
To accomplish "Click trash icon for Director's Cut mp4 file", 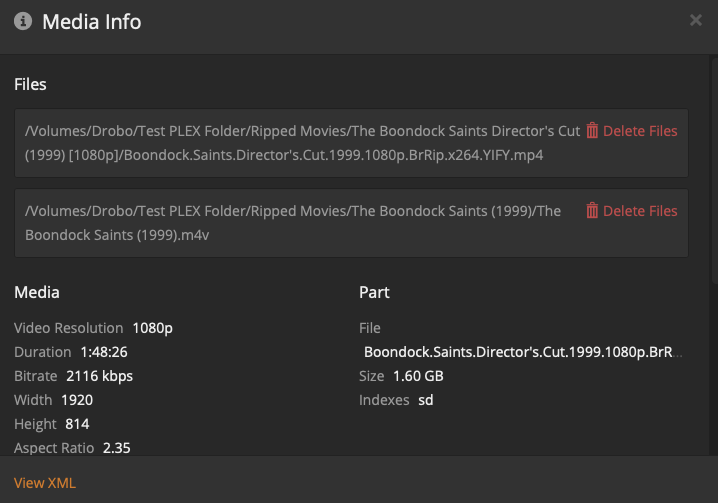I will click(x=592, y=130).
